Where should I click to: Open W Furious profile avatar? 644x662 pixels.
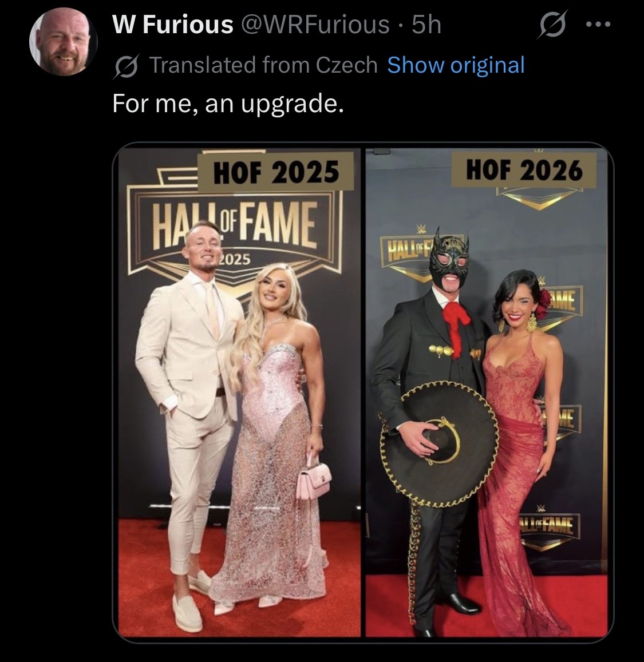click(x=64, y=42)
